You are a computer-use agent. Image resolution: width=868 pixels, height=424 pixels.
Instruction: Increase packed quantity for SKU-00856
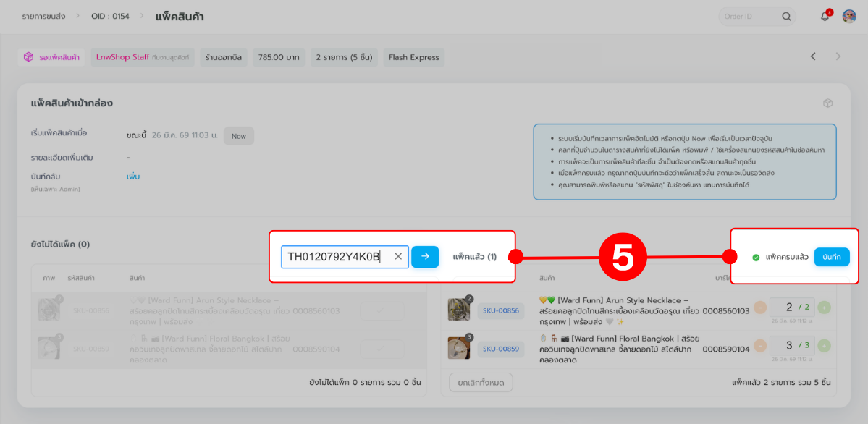tap(825, 307)
